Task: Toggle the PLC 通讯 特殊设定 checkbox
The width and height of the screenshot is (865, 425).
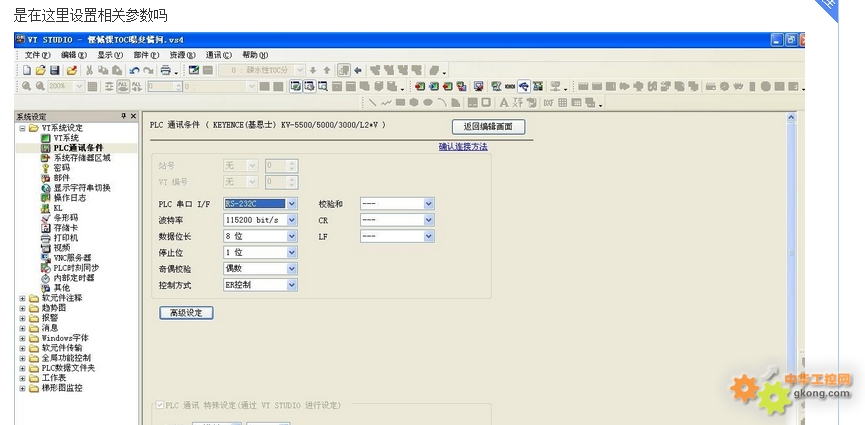Action: tap(159, 405)
